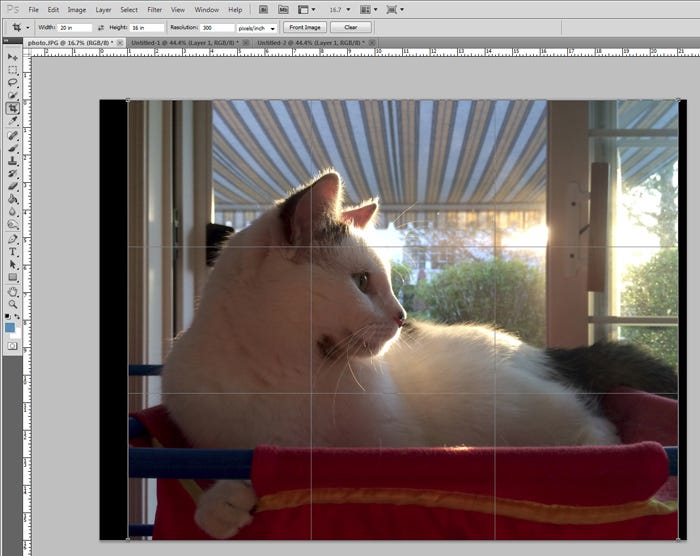Select the Rectangular Marquee tool

coord(12,70)
